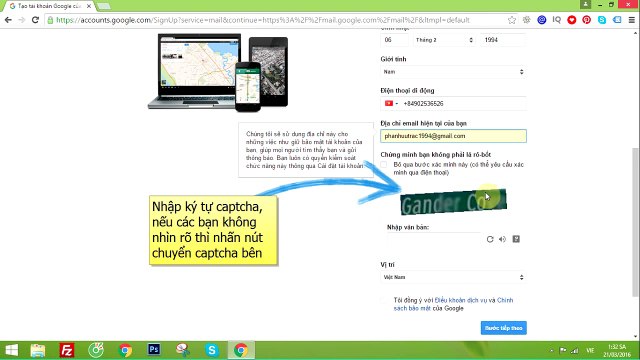Click the captcha text entry field

[x=433, y=239]
